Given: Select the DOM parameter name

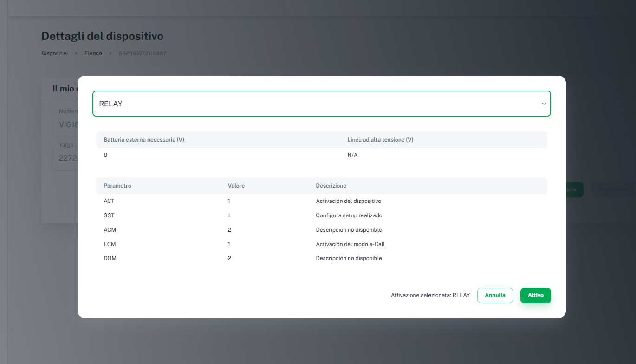Looking at the screenshot, I should [x=110, y=258].
